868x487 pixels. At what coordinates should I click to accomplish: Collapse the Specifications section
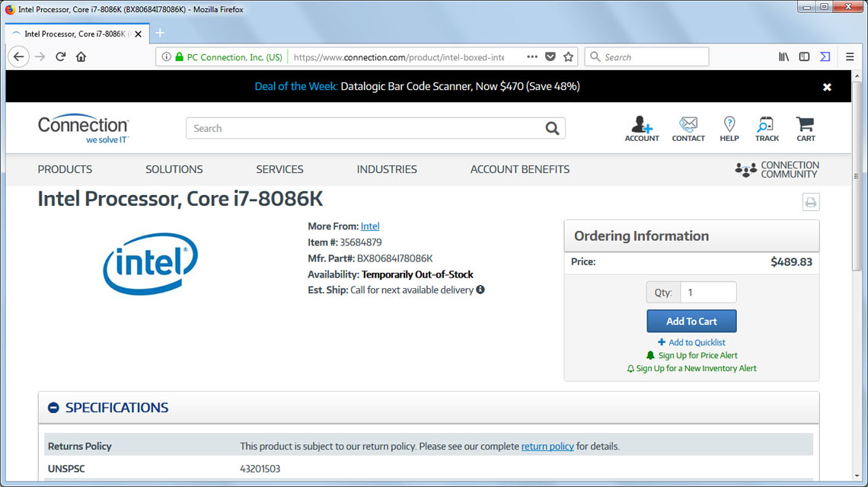(x=53, y=408)
